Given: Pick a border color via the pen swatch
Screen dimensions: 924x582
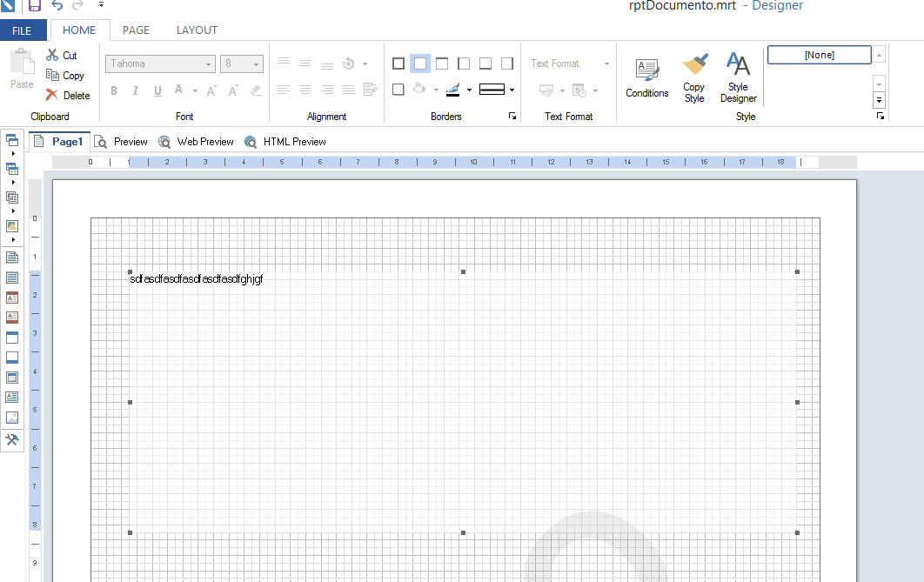Looking at the screenshot, I should point(453,90).
